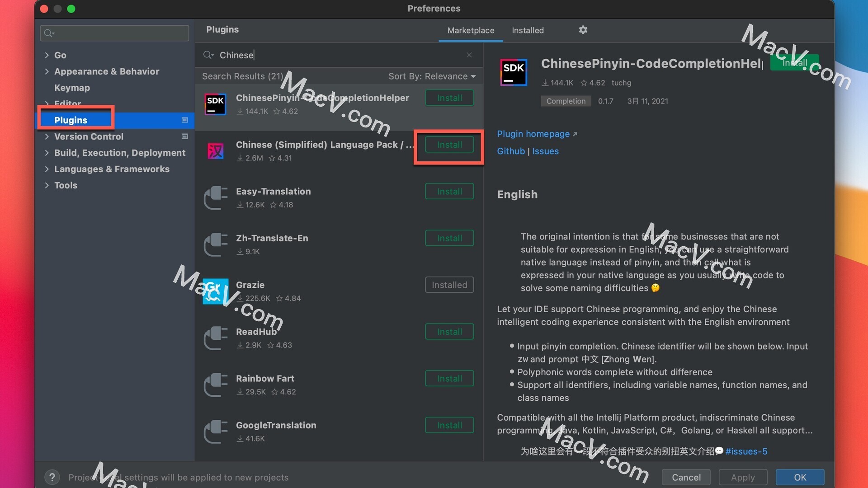Viewport: 868px width, 488px height.
Task: Open the Issues link
Action: click(x=545, y=151)
